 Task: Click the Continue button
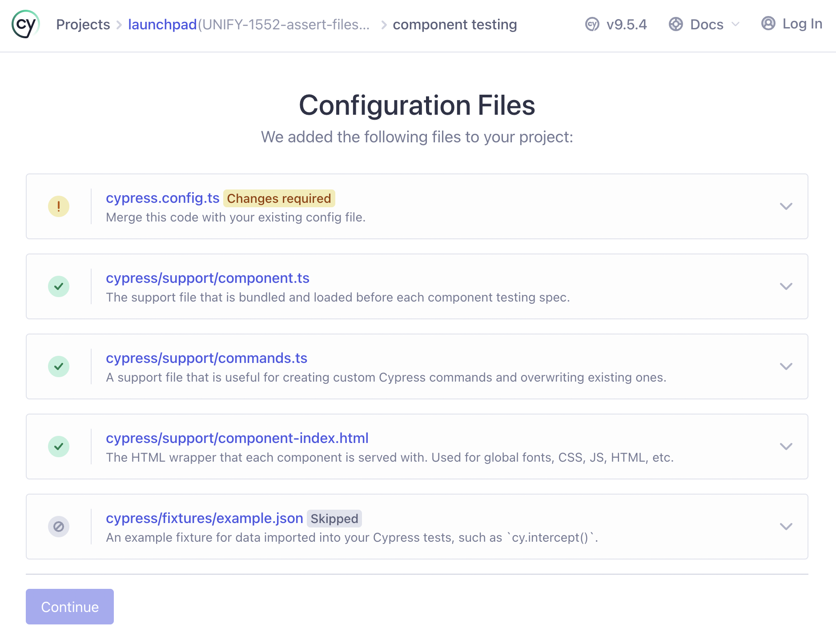[x=70, y=607]
